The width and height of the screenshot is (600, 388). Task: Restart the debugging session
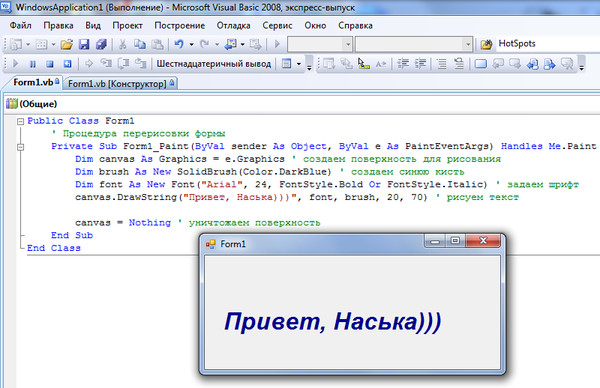click(67, 64)
